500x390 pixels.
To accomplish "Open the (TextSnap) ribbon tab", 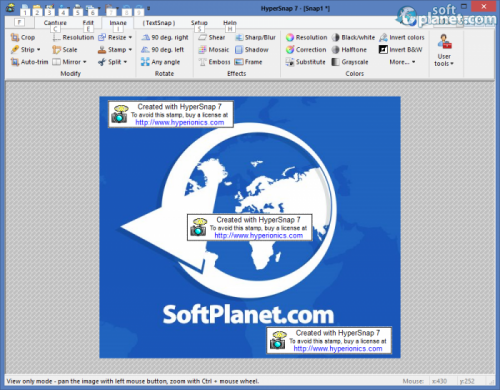I will (159, 23).
